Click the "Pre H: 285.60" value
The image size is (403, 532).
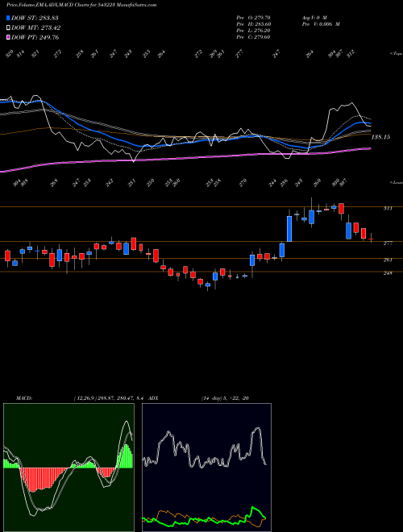[253, 23]
